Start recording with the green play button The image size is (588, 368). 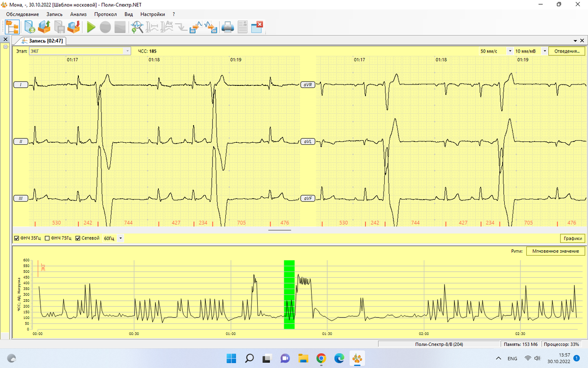(91, 27)
